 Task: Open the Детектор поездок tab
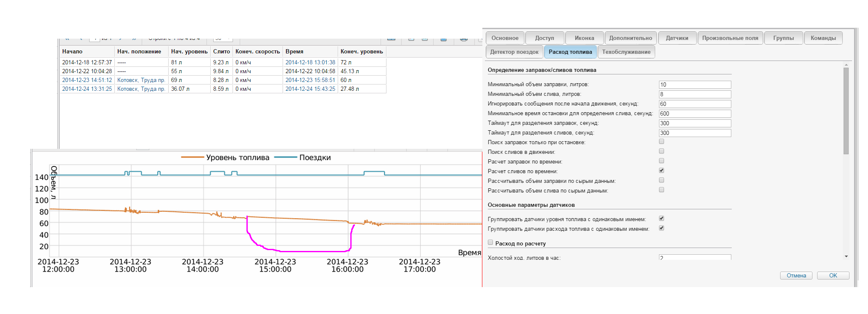(514, 52)
